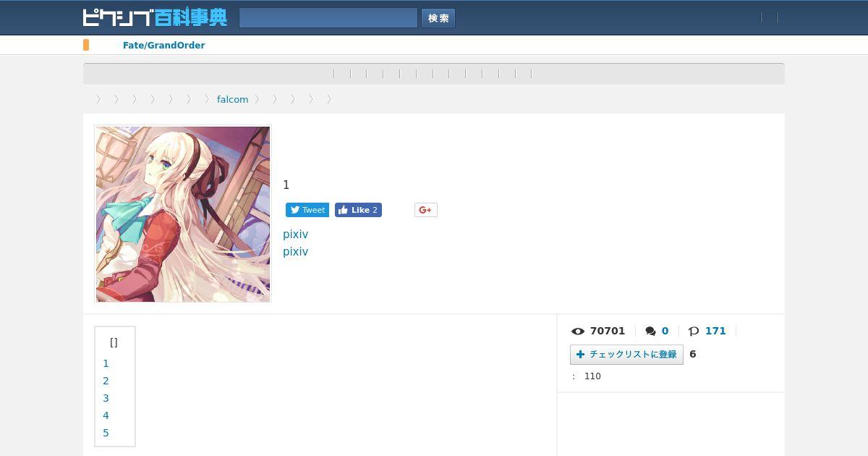Jump to section 3 in contents
This screenshot has height=456, width=868.
point(106,398)
